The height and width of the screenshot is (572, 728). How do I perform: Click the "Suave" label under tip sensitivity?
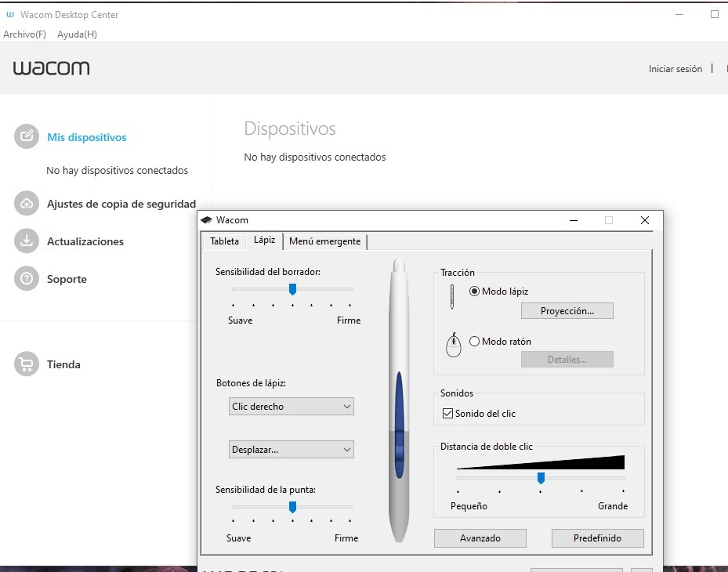(x=239, y=538)
